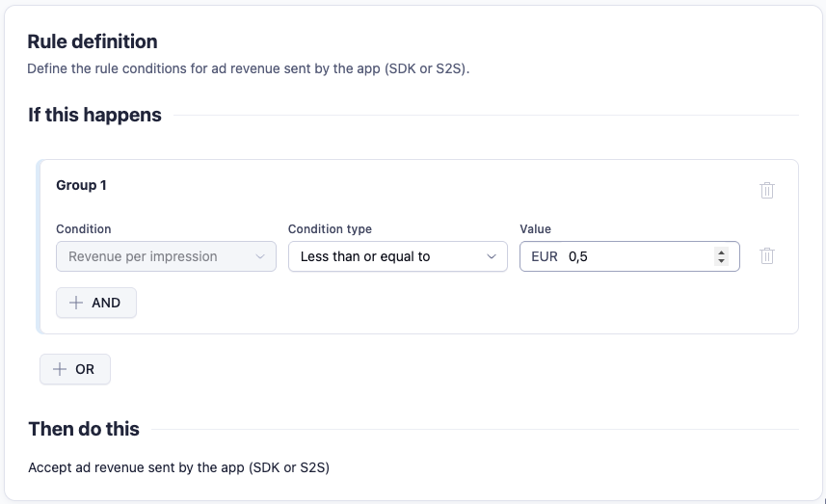
Task: Increase the value with the up arrow
Action: point(721,252)
